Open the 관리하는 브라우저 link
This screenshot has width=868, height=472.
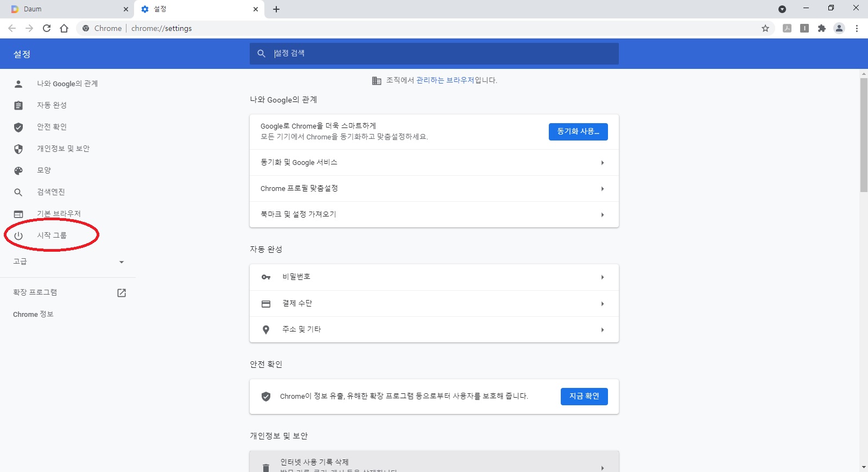click(x=445, y=80)
